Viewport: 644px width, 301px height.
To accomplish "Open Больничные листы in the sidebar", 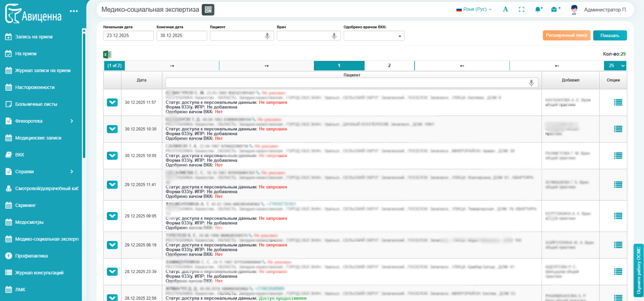I will (x=36, y=104).
